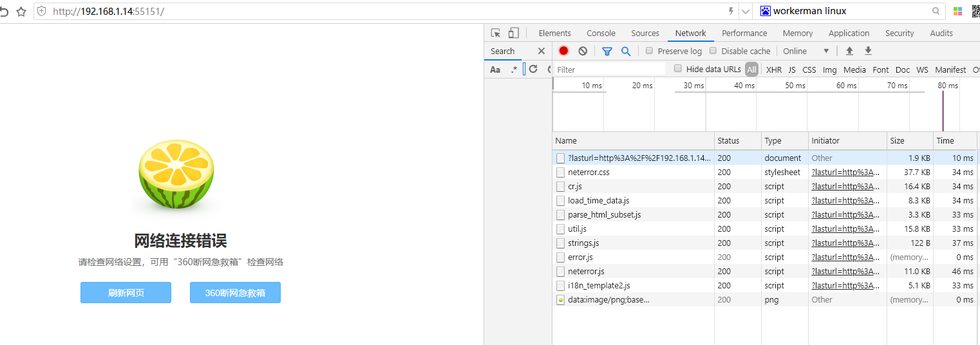This screenshot has height=345, width=980.
Task: Click the 刷新网页 button
Action: coord(126,292)
